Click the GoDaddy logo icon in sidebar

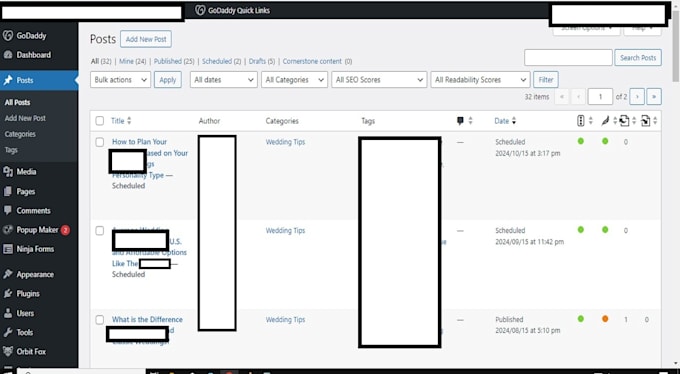click(x=8, y=36)
